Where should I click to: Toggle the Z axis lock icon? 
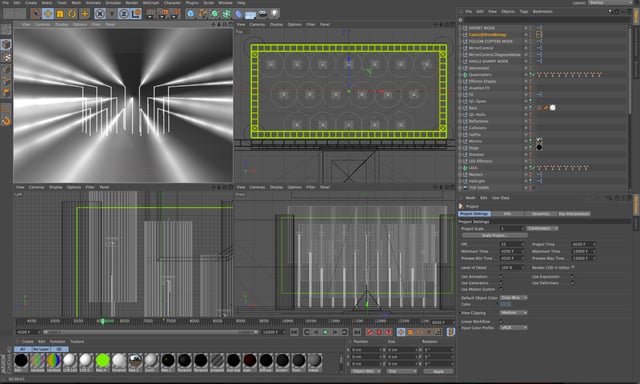(124, 14)
